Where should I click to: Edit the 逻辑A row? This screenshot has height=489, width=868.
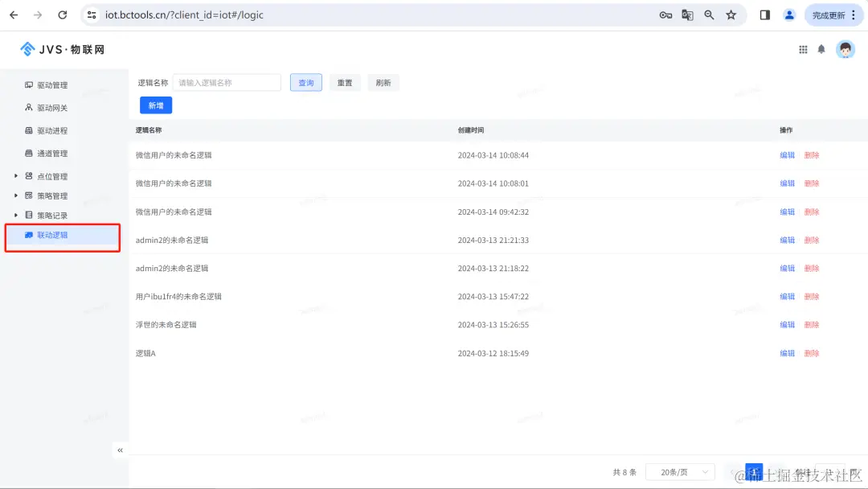click(x=787, y=353)
